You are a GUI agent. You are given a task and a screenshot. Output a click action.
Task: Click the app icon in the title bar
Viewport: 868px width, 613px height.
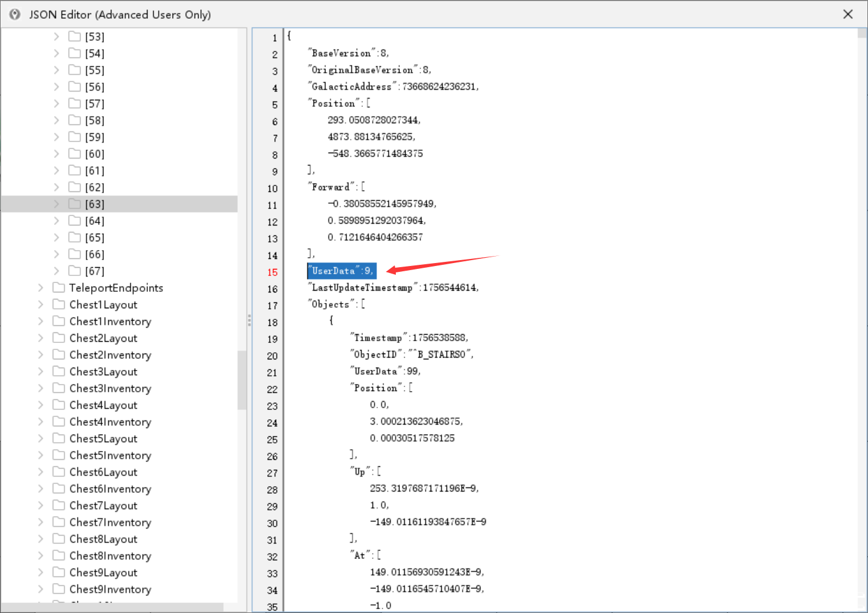(x=15, y=14)
